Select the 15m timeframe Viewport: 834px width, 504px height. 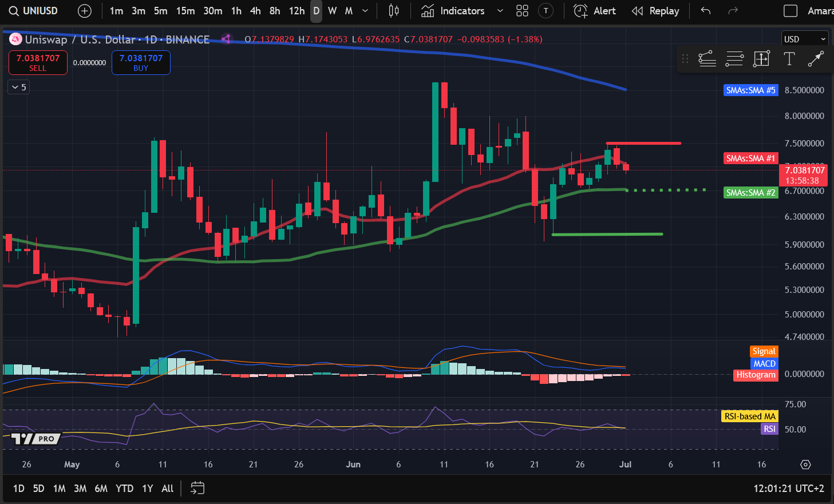pyautogui.click(x=185, y=11)
